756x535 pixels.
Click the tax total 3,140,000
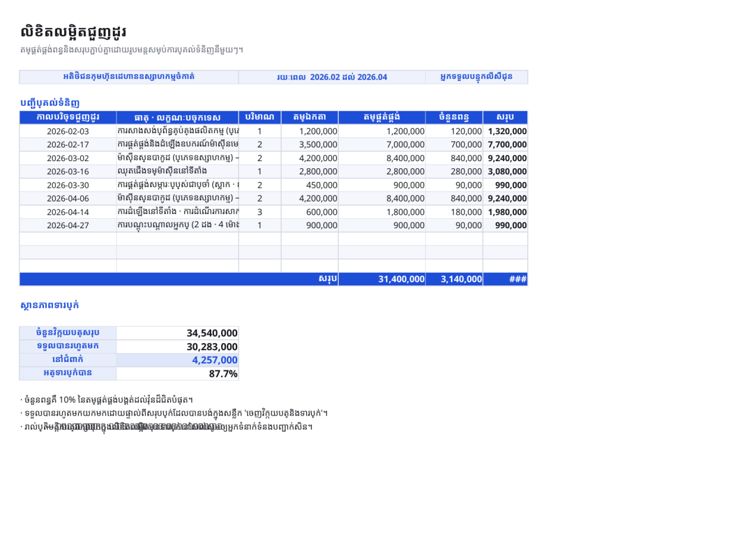tap(454, 279)
